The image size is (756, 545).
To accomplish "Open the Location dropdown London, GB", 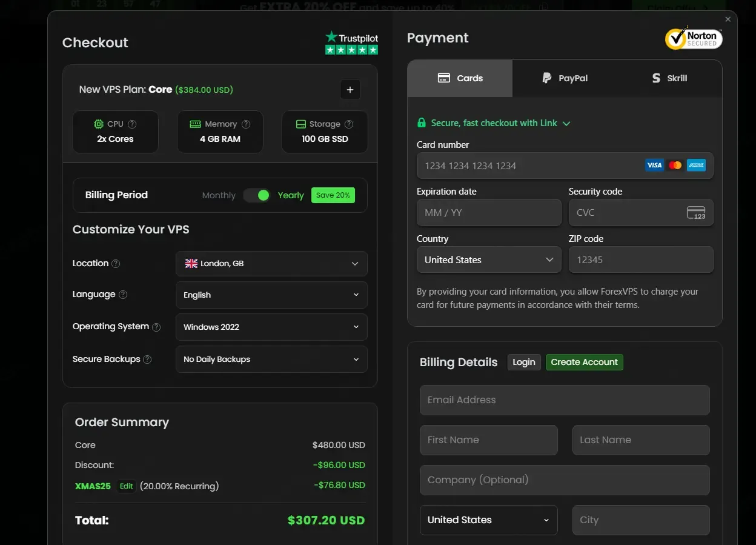I will point(271,264).
